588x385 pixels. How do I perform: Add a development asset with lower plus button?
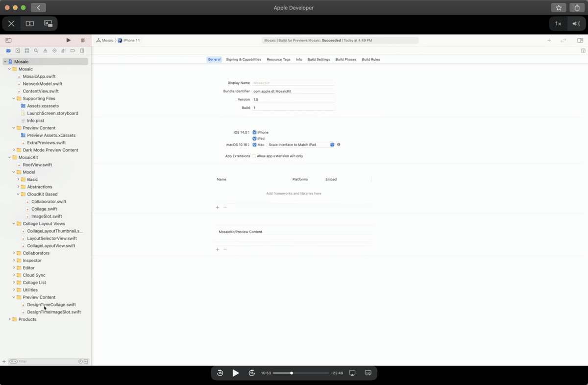pos(218,249)
